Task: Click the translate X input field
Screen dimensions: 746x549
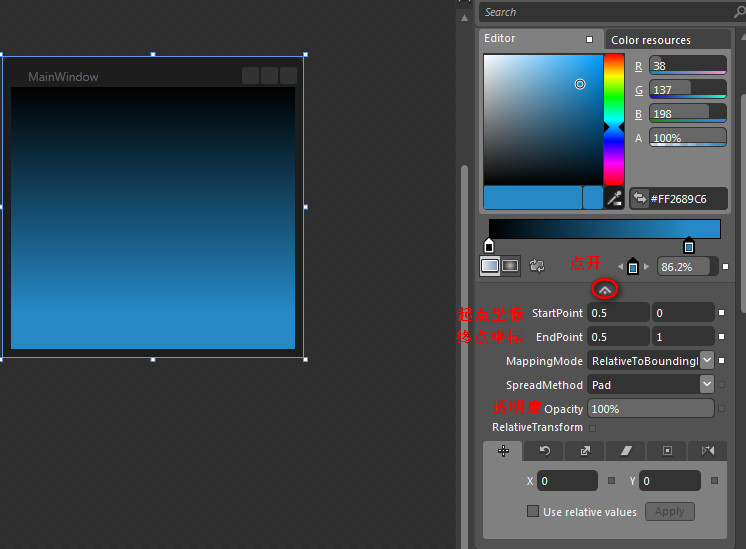Action: [x=567, y=480]
